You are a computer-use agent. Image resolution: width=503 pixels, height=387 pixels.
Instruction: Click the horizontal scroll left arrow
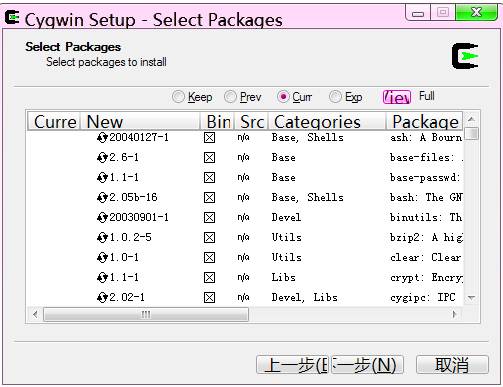(x=35, y=314)
